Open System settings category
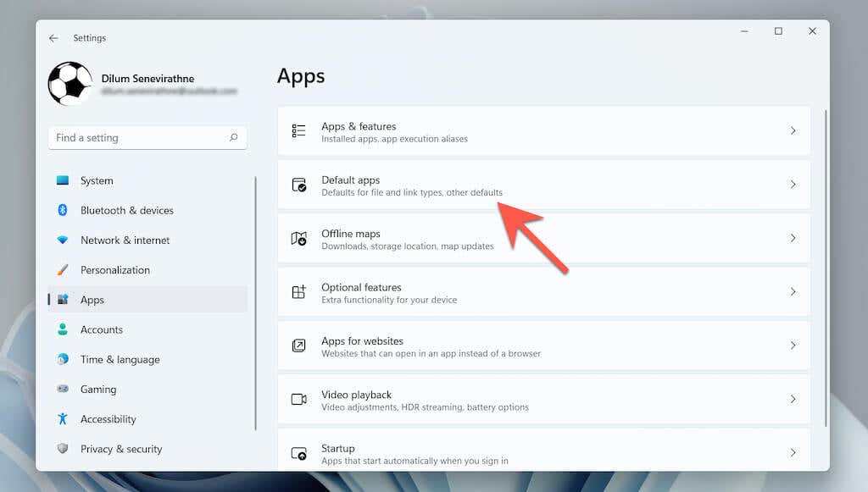The height and width of the screenshot is (492, 868). [x=97, y=180]
